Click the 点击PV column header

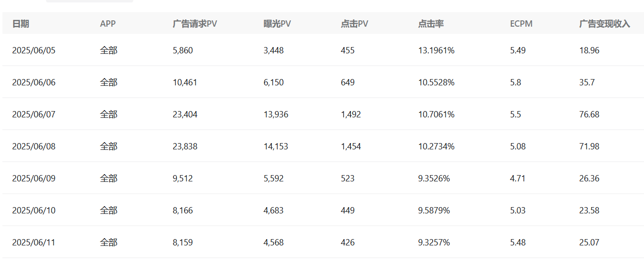tap(354, 24)
